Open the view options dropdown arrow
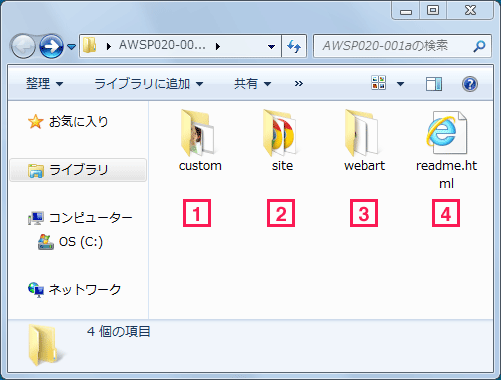The image size is (501, 380). (x=400, y=84)
